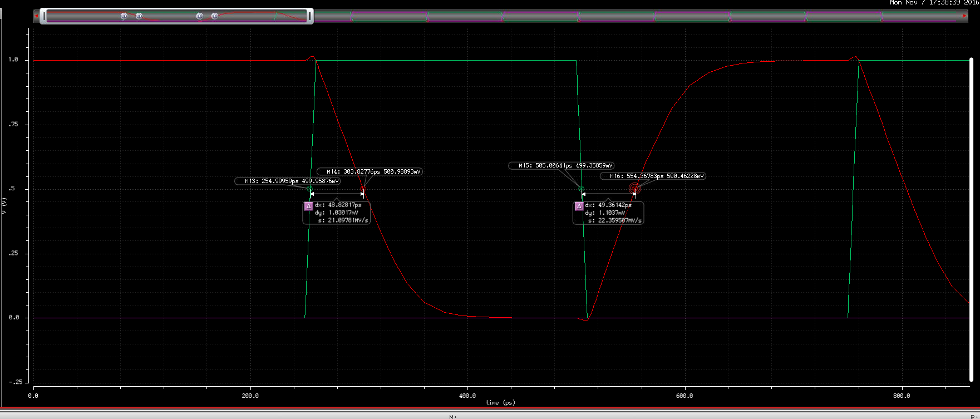The width and height of the screenshot is (980, 419).
Task: Select the M14 marker label at 303.82776ps
Action: pyautogui.click(x=370, y=172)
